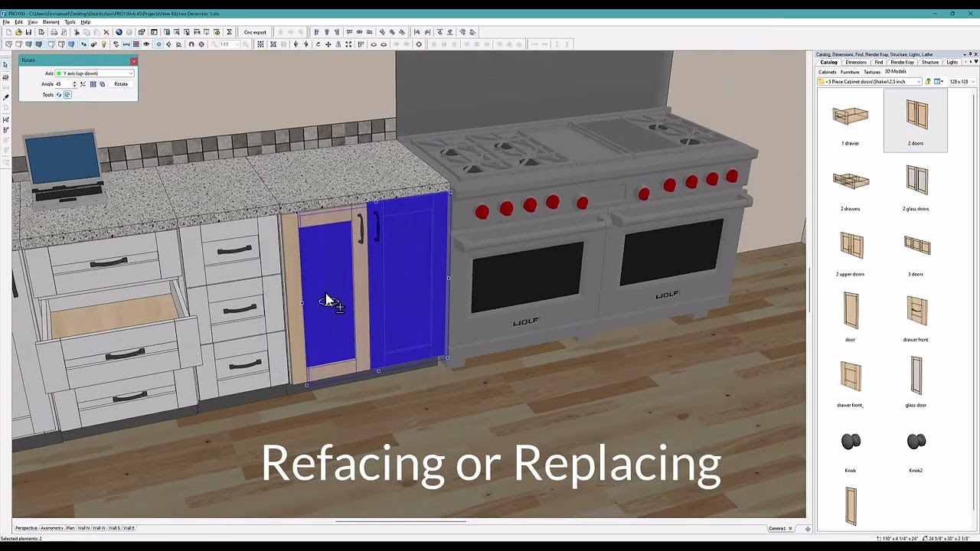Open the Help menu

tap(85, 22)
